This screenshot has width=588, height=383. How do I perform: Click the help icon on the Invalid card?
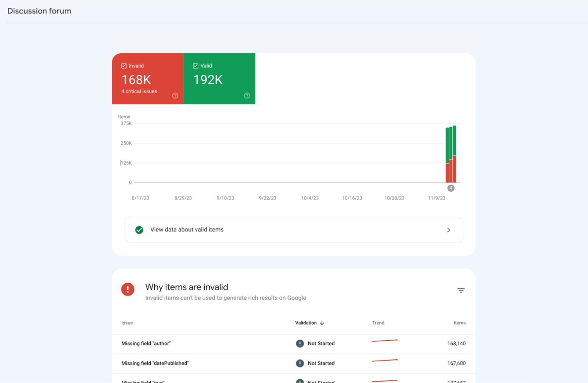click(x=175, y=96)
